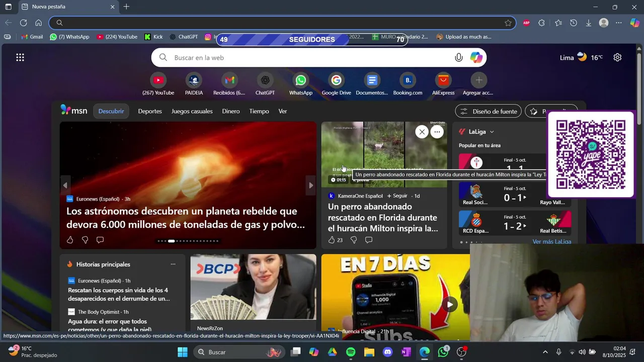Go to the browser home page icon
This screenshot has width=644, height=362.
click(39, 23)
